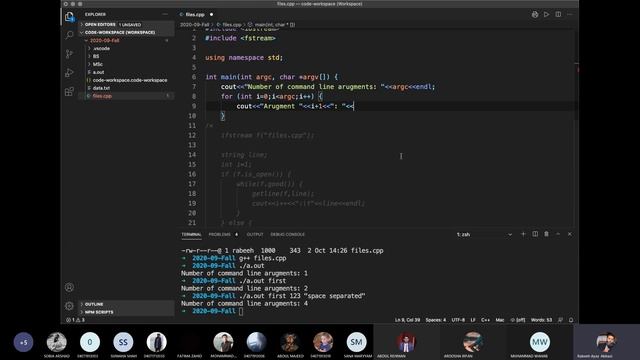Image resolution: width=640 pixels, height=360 pixels.
Task: Create a new terminal with plus icon
Action: click(523, 234)
